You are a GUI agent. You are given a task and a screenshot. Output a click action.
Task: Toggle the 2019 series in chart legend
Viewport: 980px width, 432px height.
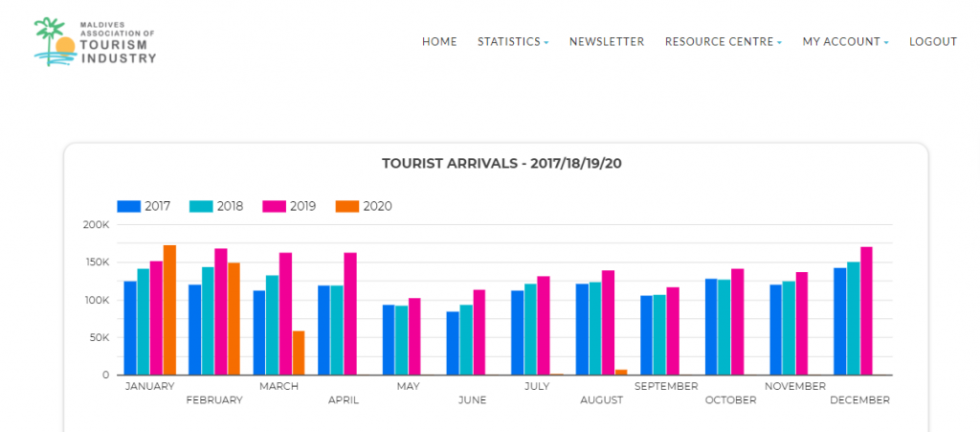tap(289, 206)
